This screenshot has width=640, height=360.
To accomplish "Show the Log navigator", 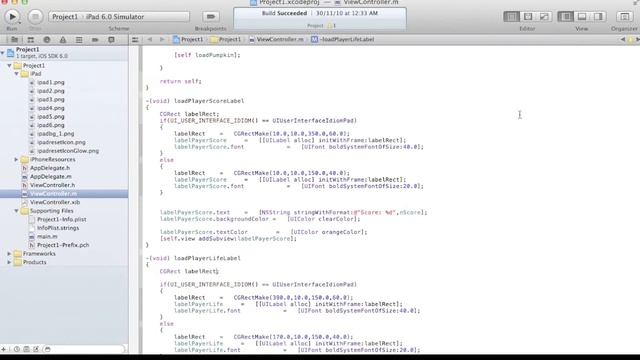I will point(111,40).
